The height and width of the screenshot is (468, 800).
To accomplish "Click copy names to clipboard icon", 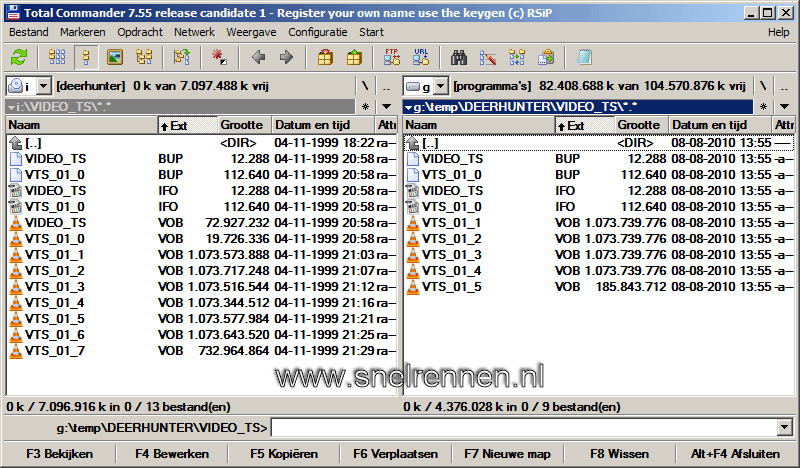I will pos(546,57).
